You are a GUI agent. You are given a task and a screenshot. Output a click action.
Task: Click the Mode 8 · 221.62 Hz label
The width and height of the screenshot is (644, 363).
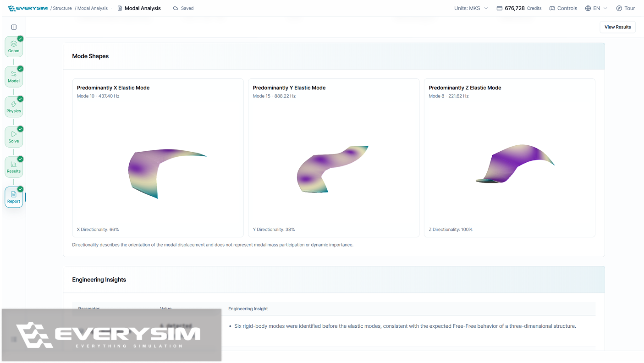pyautogui.click(x=449, y=96)
